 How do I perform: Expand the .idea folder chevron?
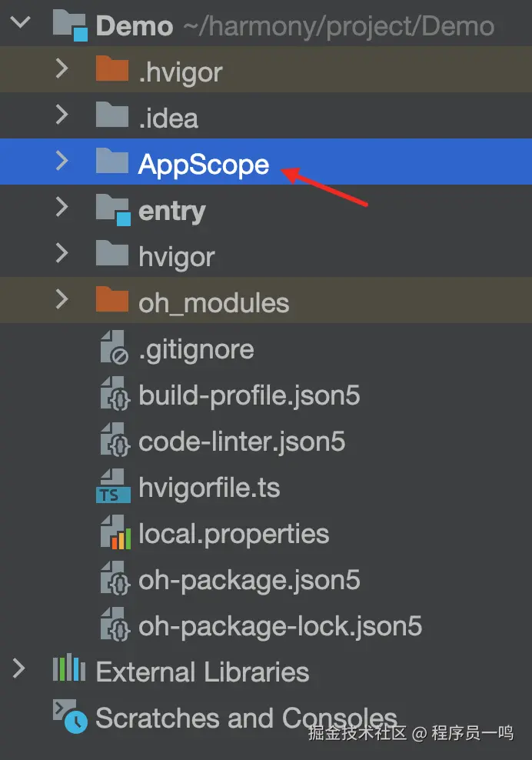(62, 115)
